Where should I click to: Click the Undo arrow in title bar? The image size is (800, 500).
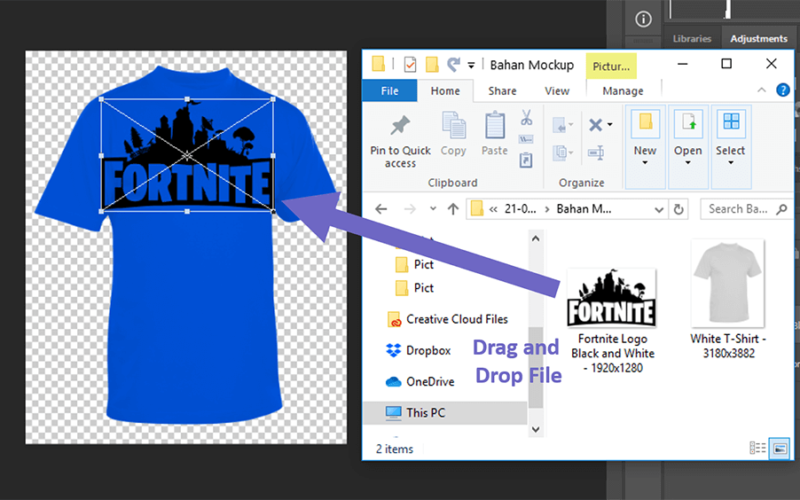tap(453, 64)
